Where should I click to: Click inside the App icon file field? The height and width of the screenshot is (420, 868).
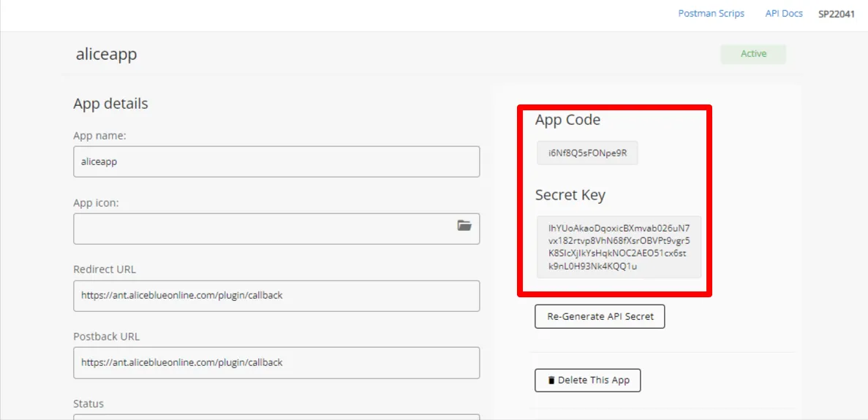click(263, 229)
